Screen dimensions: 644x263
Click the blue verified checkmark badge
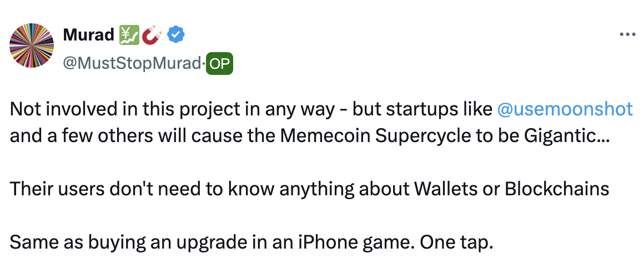176,36
